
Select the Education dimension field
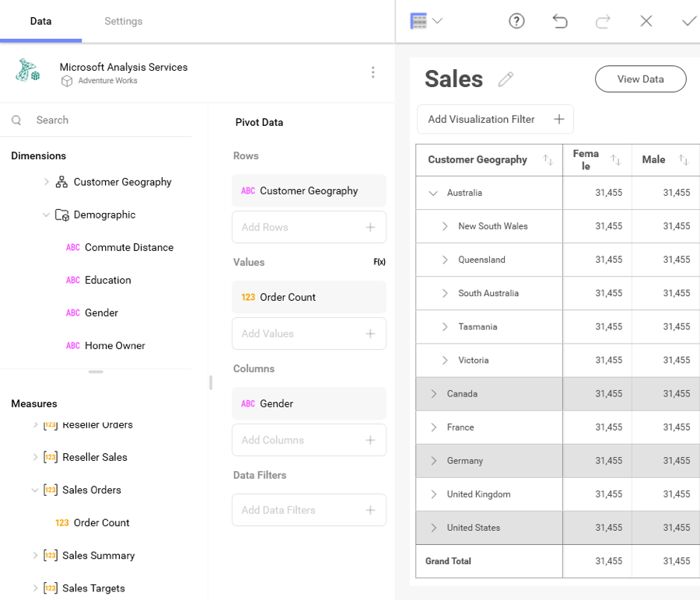[107, 281]
